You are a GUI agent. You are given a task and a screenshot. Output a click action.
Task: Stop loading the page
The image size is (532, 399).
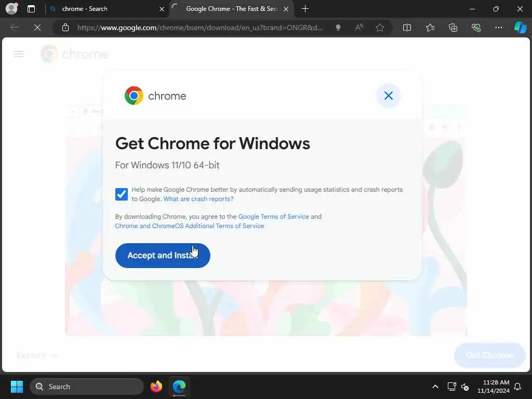click(37, 28)
